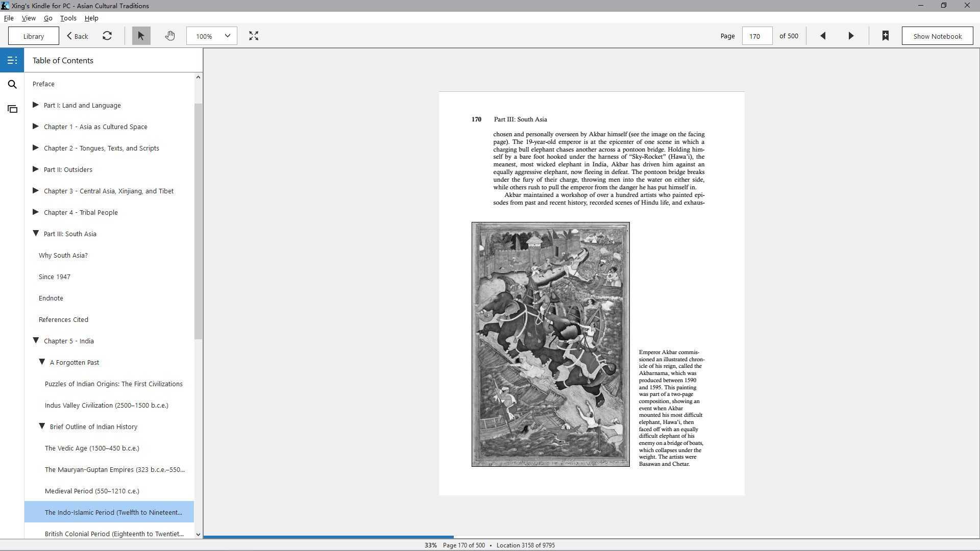980x551 pixels.
Task: Select The Indo-Islamic Period entry
Action: (x=109, y=512)
